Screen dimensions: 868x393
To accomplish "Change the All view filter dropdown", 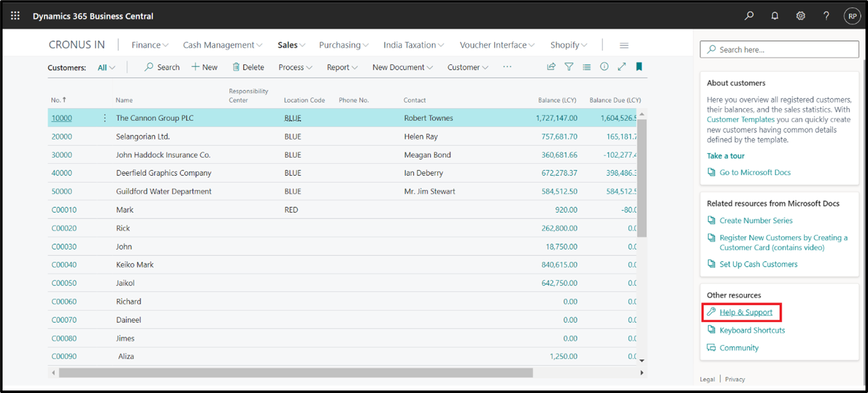I will click(106, 68).
